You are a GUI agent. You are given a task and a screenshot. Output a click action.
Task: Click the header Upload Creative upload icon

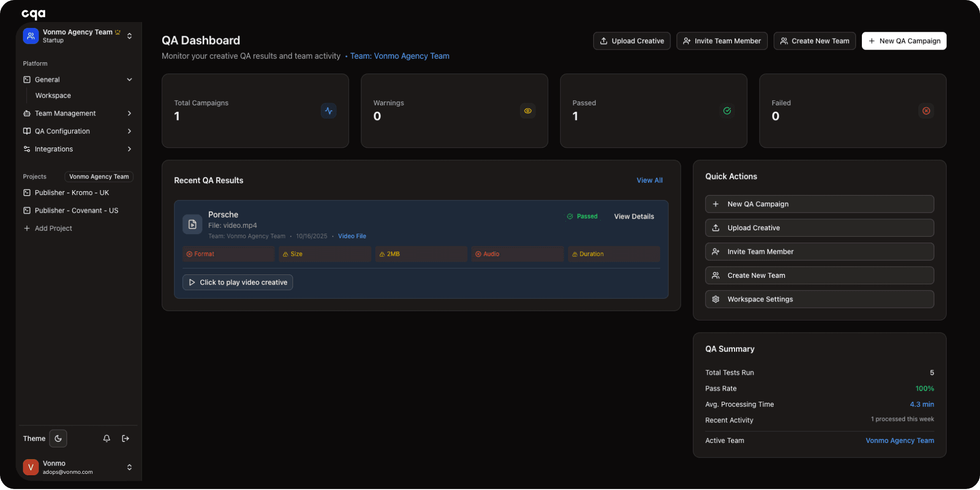click(x=604, y=41)
